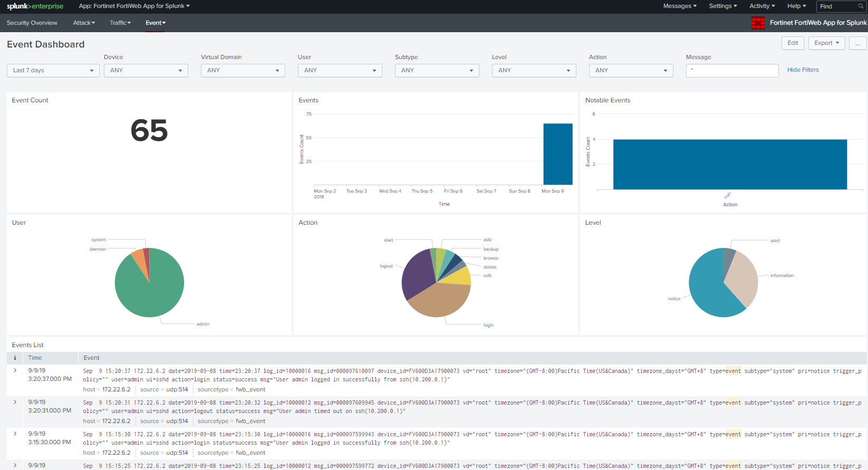This screenshot has height=470, width=868.
Task: Click the Message filter text field
Action: (x=732, y=71)
